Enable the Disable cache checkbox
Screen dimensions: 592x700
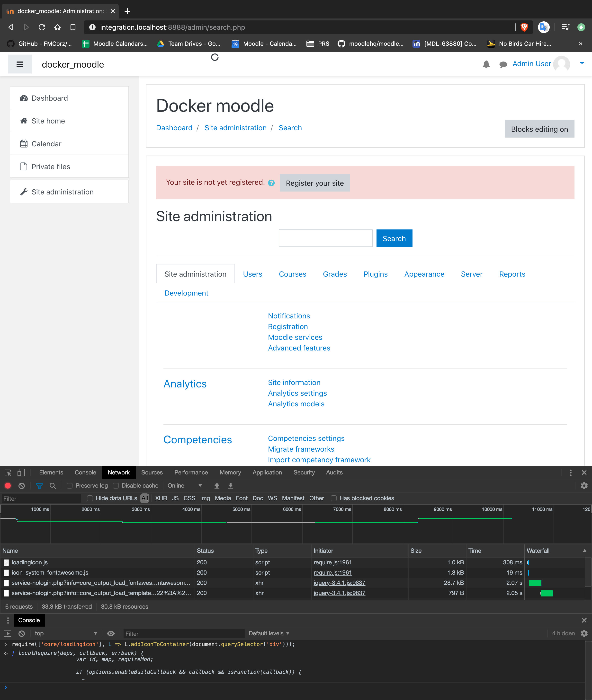(x=116, y=486)
